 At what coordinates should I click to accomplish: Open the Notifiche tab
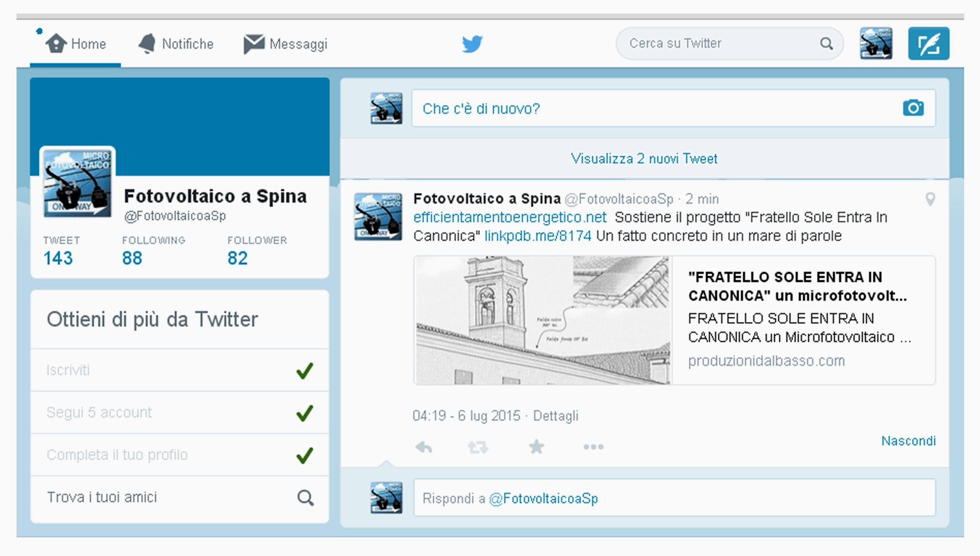[x=176, y=44]
